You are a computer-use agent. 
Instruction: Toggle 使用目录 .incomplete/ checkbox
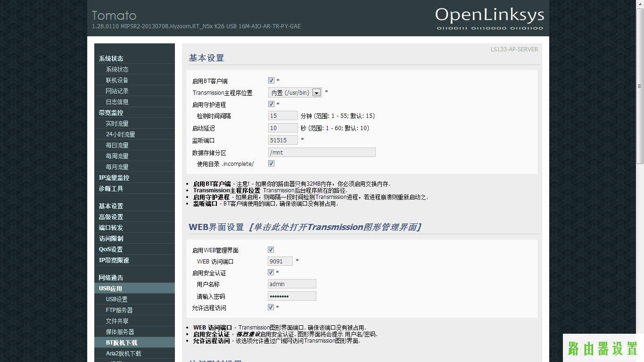271,164
